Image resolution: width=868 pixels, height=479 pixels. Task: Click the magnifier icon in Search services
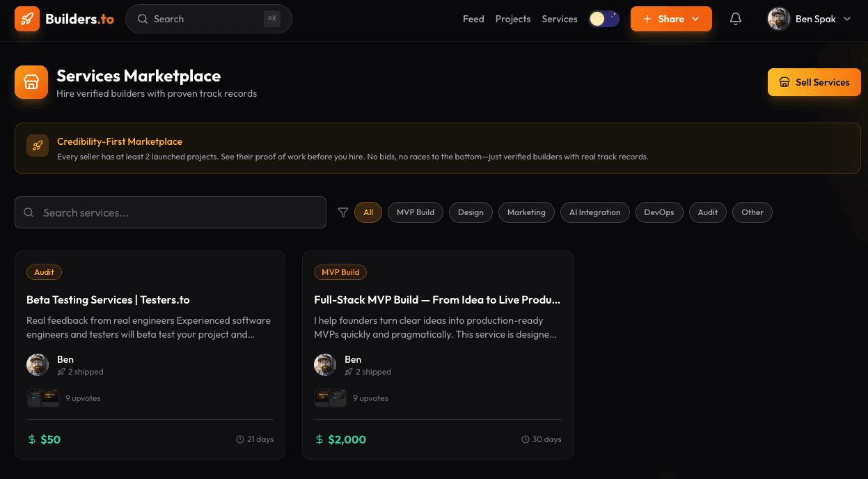pyautogui.click(x=29, y=212)
